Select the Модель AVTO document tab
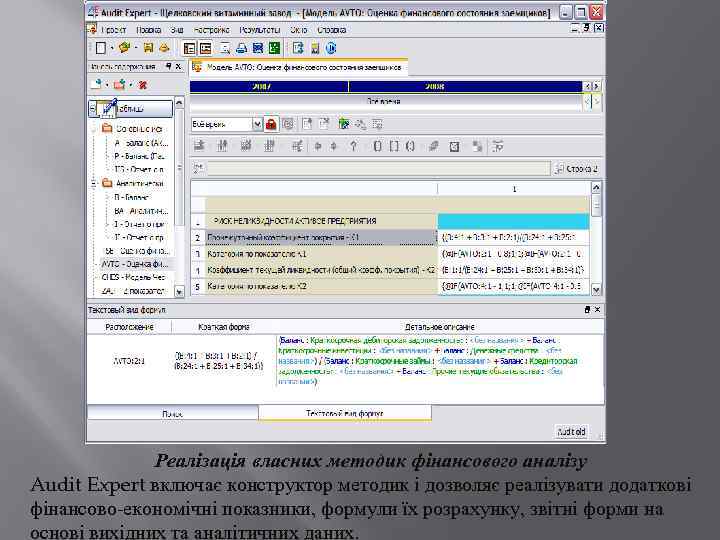The image size is (720, 540). click(298, 67)
